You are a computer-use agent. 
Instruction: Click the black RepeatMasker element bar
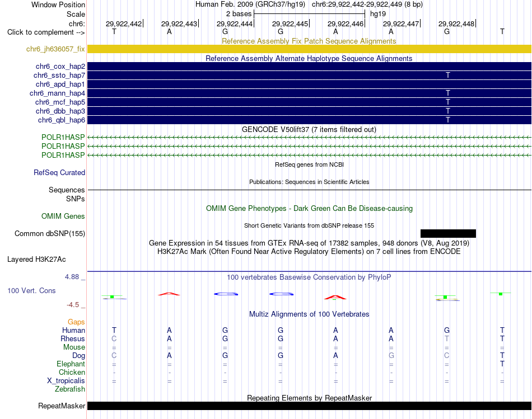309,406
